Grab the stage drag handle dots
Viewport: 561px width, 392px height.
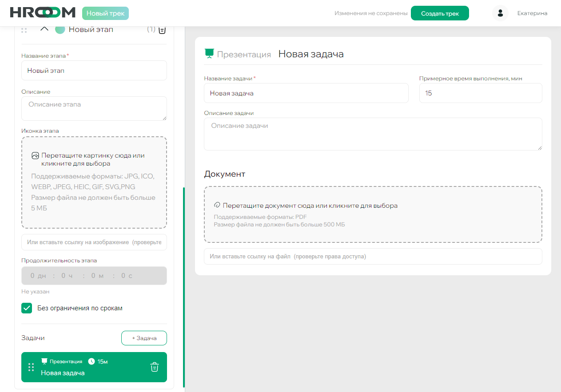[x=24, y=30]
